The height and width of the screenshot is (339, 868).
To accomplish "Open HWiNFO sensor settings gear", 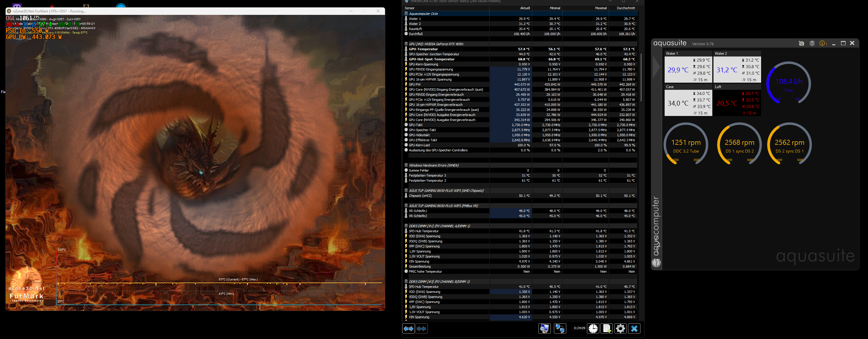I will point(620,328).
